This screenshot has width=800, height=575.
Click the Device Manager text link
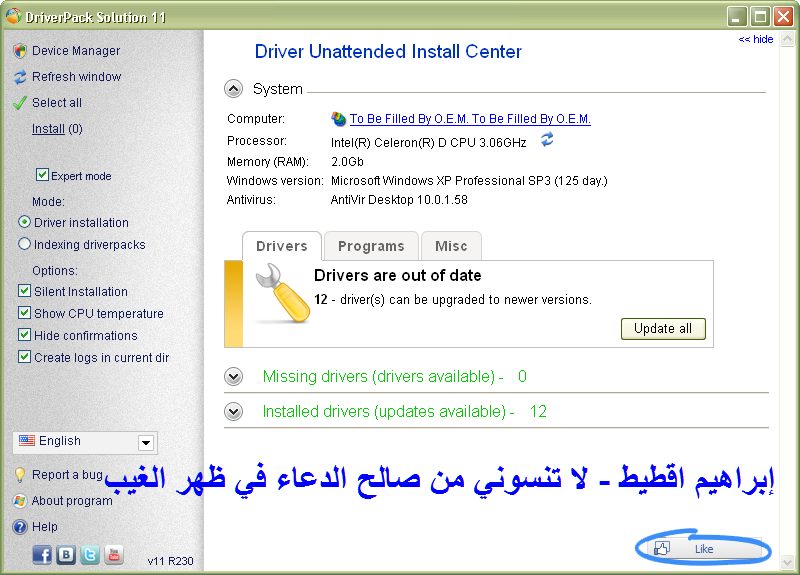76,51
